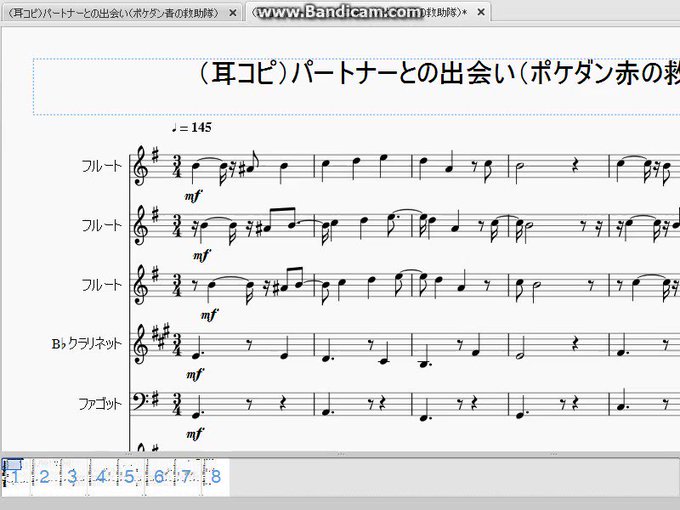Select the mf dynamic under third flute
This screenshot has width=680, height=510.
point(209,315)
